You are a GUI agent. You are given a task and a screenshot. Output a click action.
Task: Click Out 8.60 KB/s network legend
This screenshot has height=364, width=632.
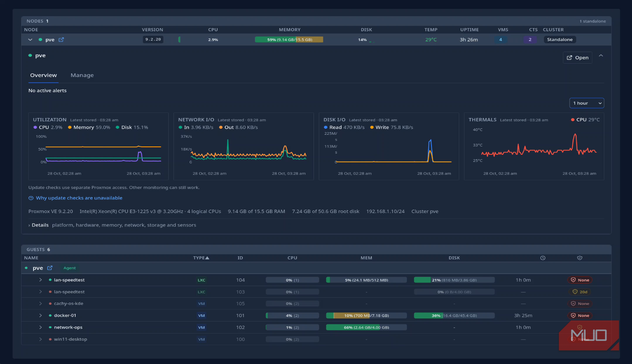pos(239,127)
